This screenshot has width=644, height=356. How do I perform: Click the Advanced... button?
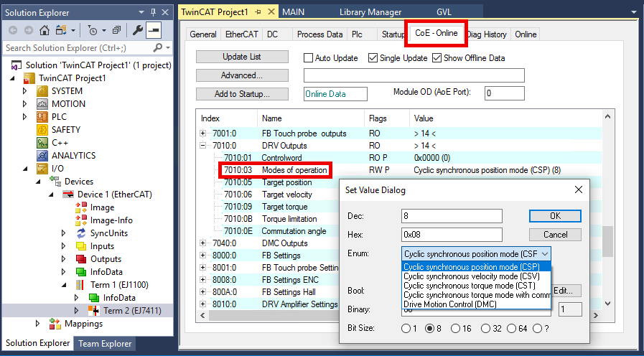pyautogui.click(x=242, y=75)
